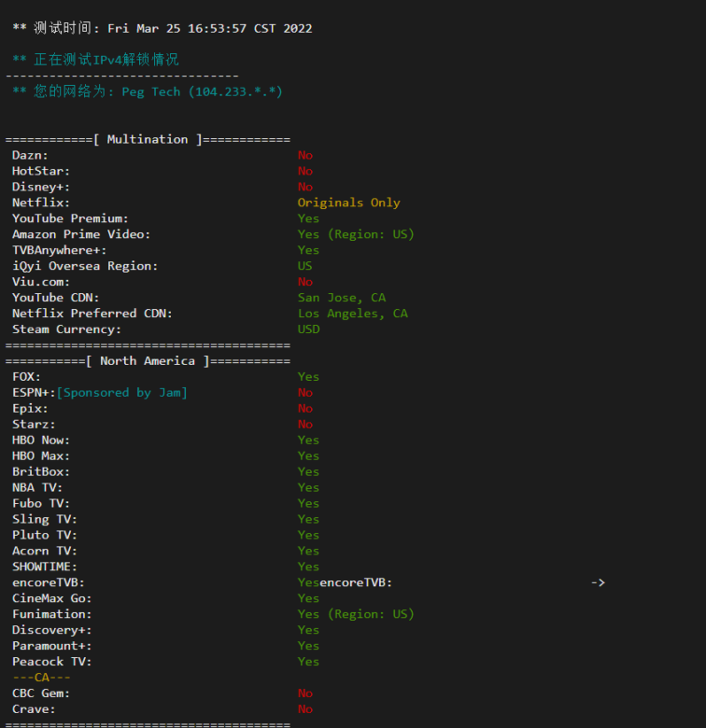Screen dimensions: 706x728
Task: Click the 'Los Angeles, CA' Netflix CDN value
Action: point(352,314)
